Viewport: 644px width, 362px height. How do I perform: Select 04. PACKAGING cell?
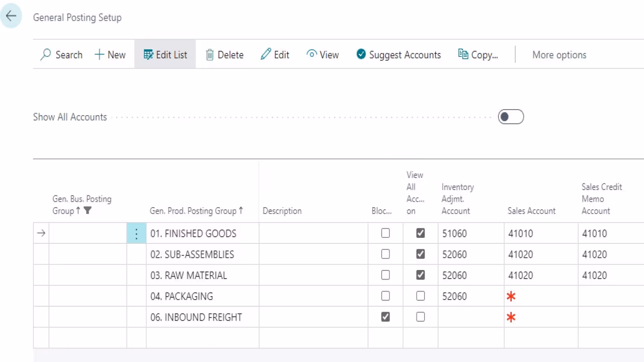coord(203,296)
